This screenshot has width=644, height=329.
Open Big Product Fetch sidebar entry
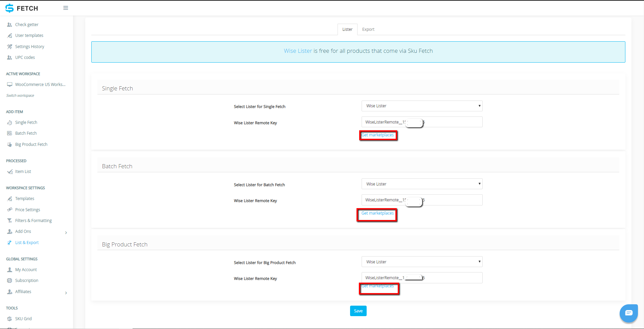[31, 145]
